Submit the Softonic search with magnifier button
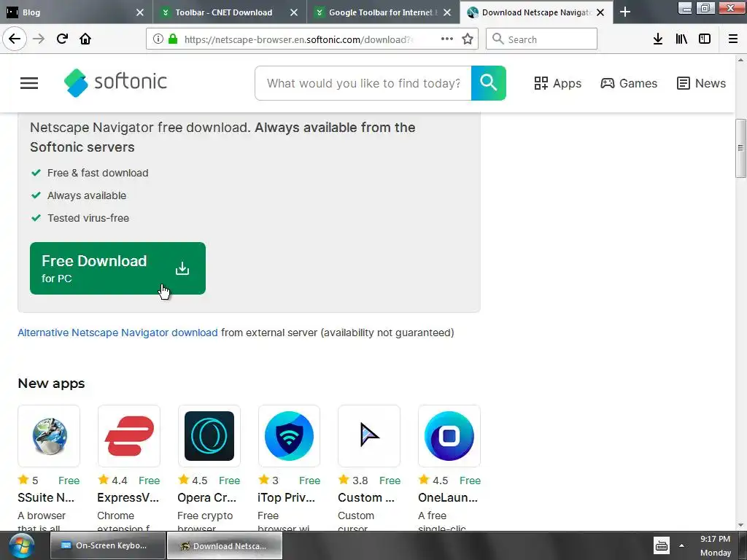The height and width of the screenshot is (560, 747). (x=488, y=83)
